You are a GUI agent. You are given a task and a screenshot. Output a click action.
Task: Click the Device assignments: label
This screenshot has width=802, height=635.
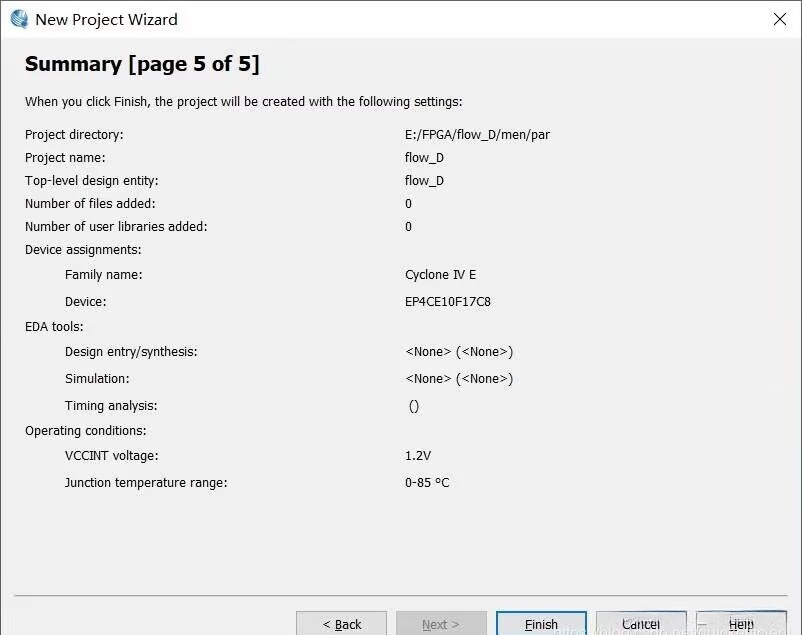pyautogui.click(x=83, y=250)
